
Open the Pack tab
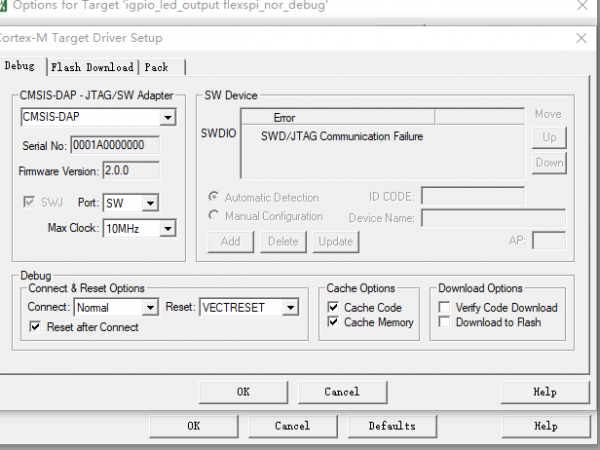(155, 67)
